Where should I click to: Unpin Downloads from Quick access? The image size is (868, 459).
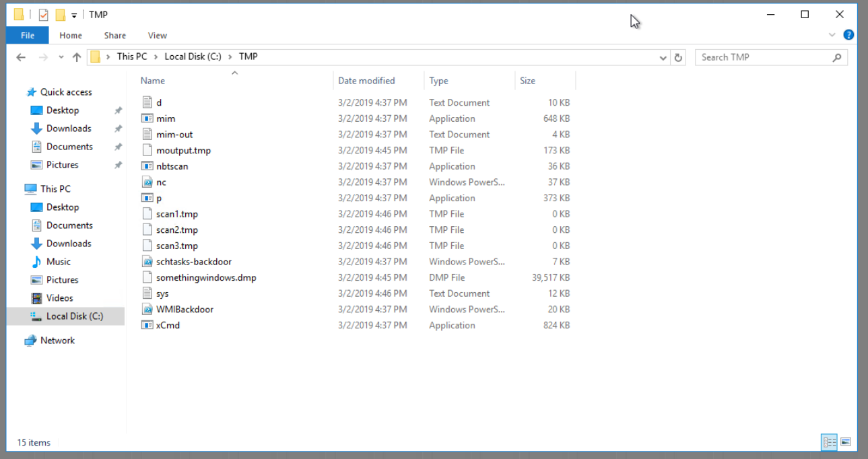[x=118, y=129]
